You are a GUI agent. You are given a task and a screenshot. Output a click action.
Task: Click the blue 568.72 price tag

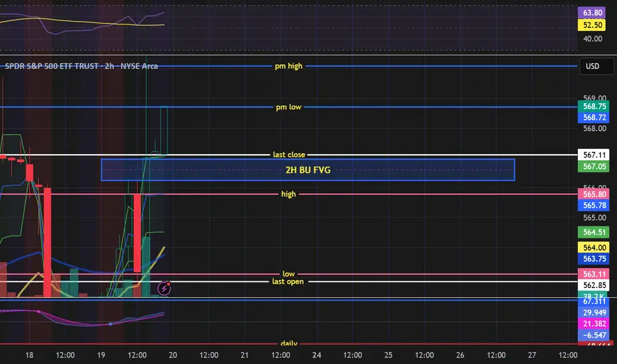593,117
